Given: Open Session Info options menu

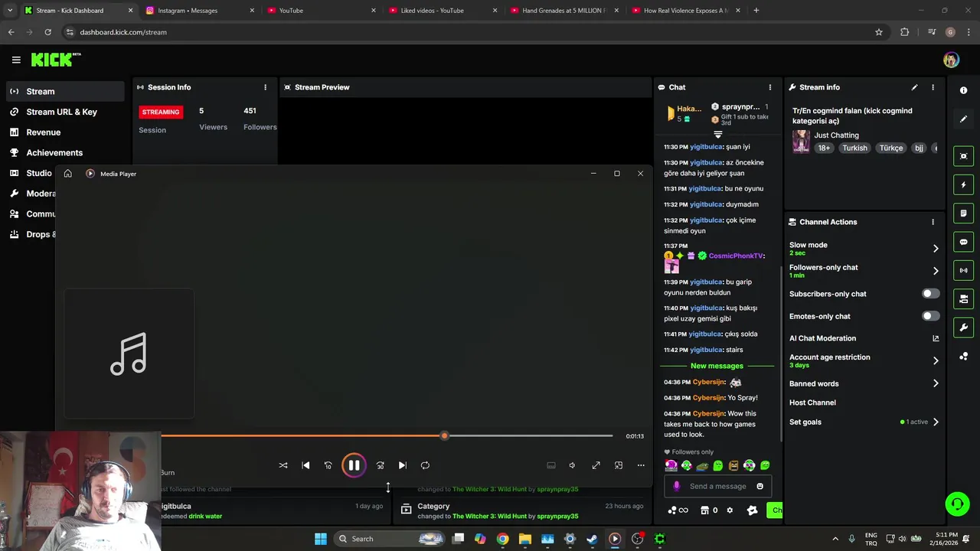Looking at the screenshot, I should pos(266,87).
